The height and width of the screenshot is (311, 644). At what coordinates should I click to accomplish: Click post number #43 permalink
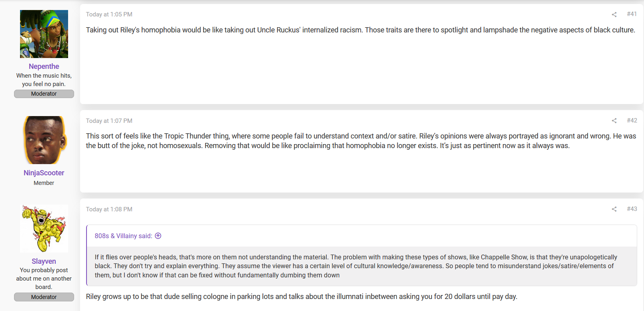click(632, 209)
